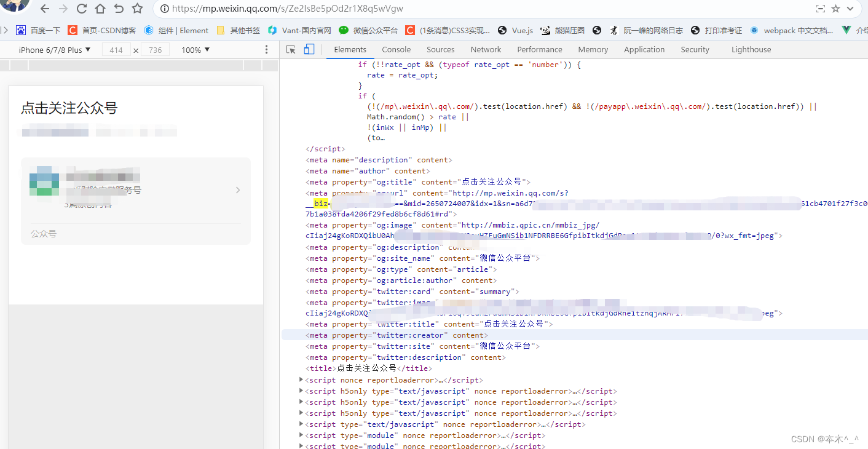Click the site information icon in address bar
This screenshot has width=868, height=449.
[x=164, y=9]
